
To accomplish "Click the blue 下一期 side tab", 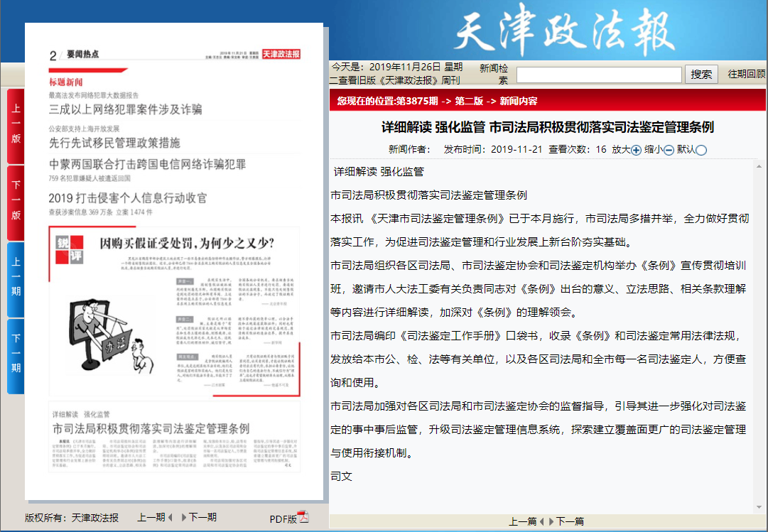I will (16, 356).
